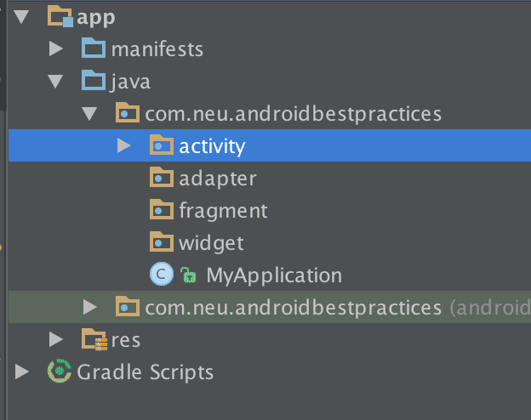
Task: Click the manifests folder icon
Action: click(x=93, y=48)
